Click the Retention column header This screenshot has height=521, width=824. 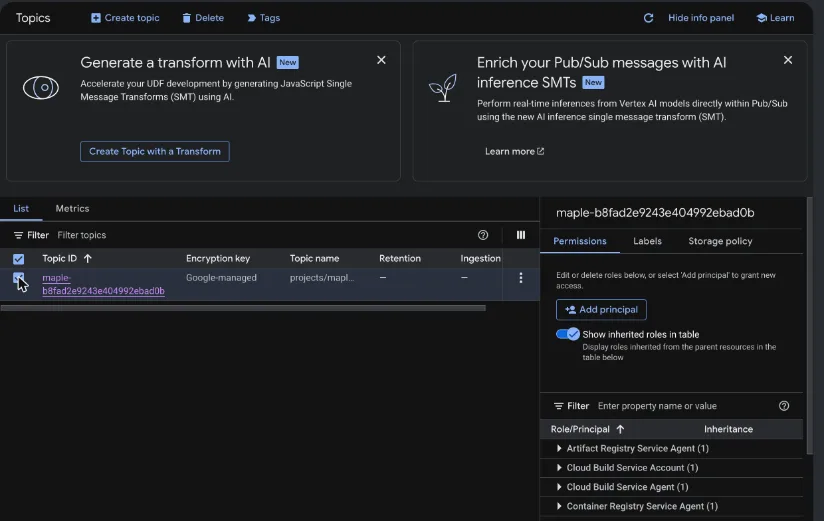click(400, 258)
